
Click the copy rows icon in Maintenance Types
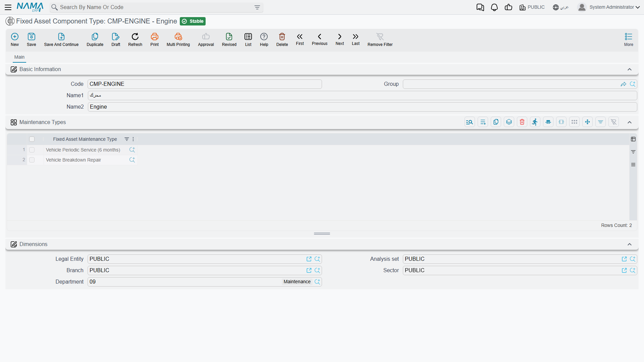click(496, 122)
